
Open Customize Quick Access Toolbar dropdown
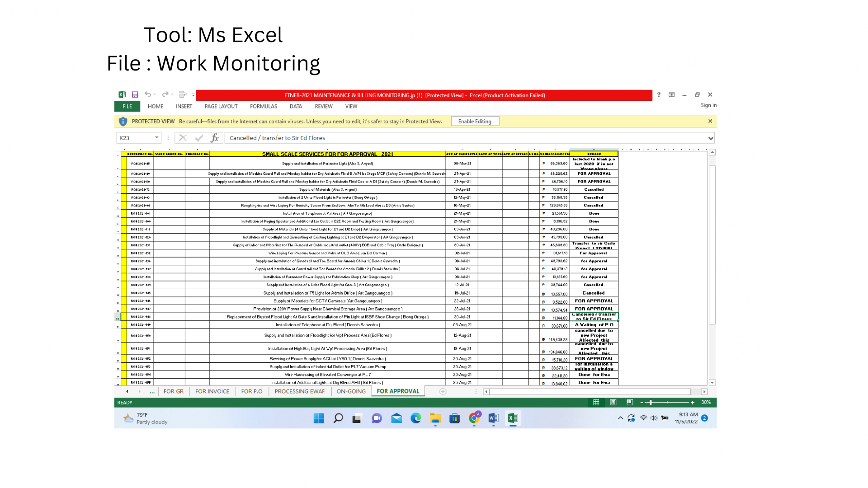[193, 95]
